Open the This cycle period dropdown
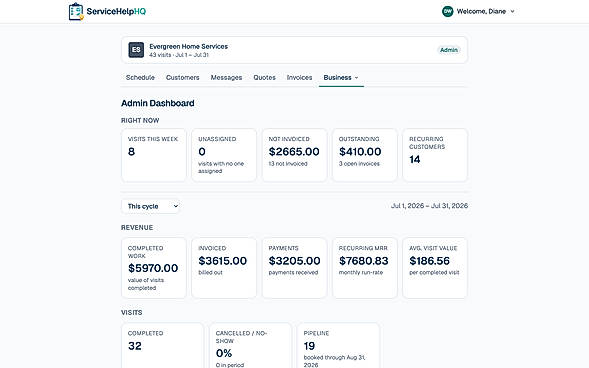This screenshot has width=589, height=368. click(x=151, y=206)
